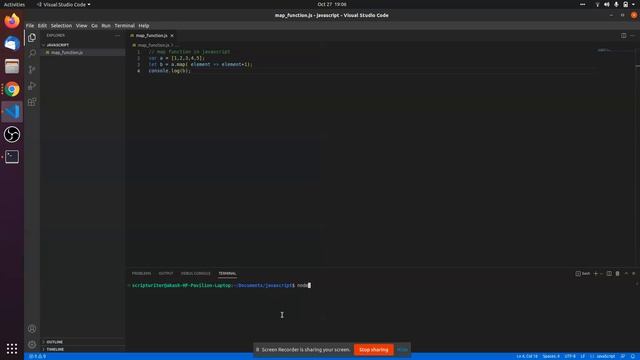Close the map_function.js editor tab

(172, 36)
